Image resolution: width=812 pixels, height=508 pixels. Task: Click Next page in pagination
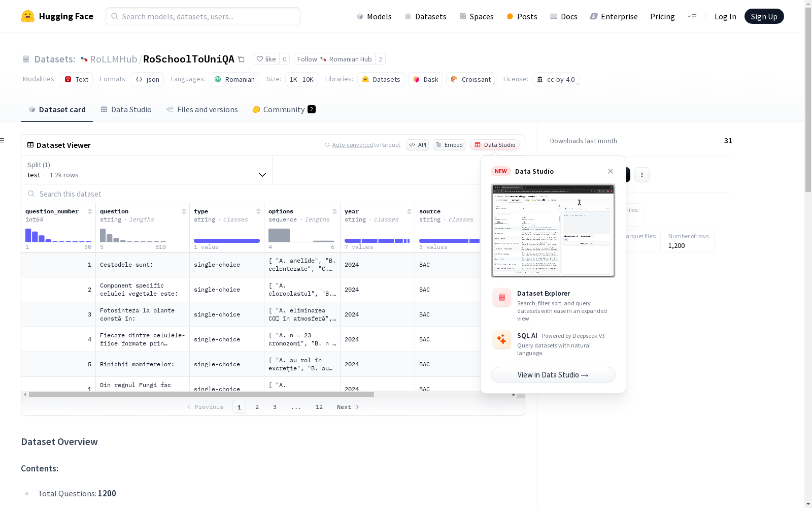coord(348,407)
